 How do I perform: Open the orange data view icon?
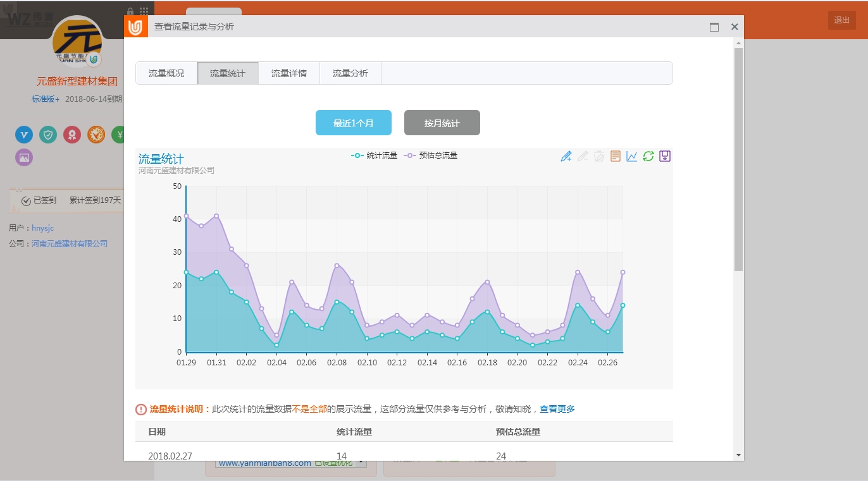tap(616, 156)
